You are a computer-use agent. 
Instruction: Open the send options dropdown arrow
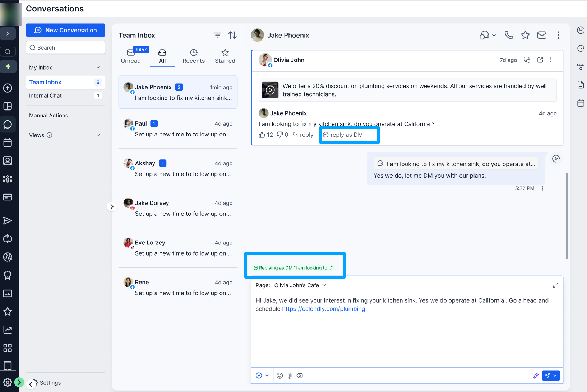point(555,375)
